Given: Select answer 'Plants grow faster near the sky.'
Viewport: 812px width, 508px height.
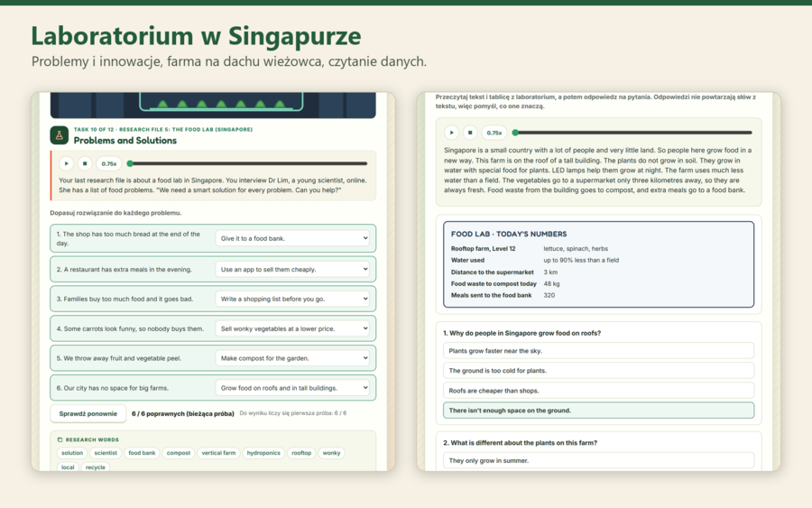Looking at the screenshot, I should pos(599,351).
